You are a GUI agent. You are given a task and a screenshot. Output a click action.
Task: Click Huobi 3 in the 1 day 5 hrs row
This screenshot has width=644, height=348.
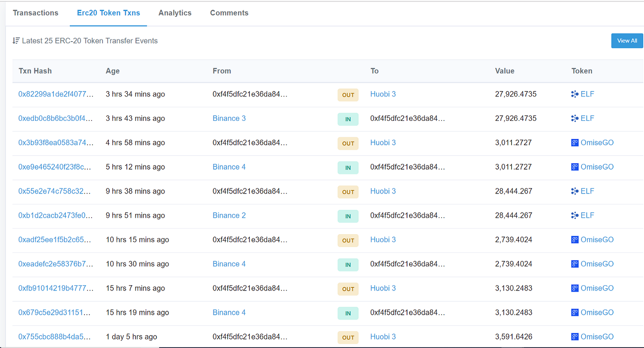click(x=383, y=337)
